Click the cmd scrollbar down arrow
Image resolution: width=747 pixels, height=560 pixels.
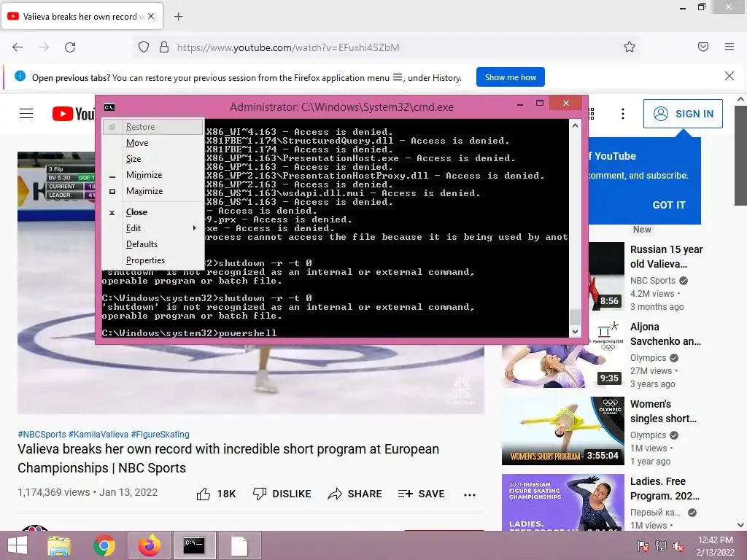575,332
